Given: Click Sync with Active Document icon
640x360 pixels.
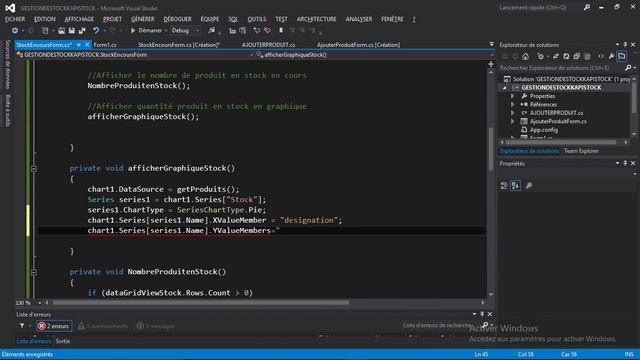Looking at the screenshot, I should coord(556,56).
